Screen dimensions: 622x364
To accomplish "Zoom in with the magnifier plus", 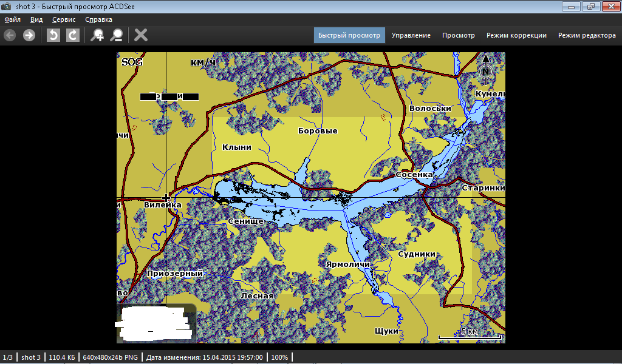I will [97, 35].
